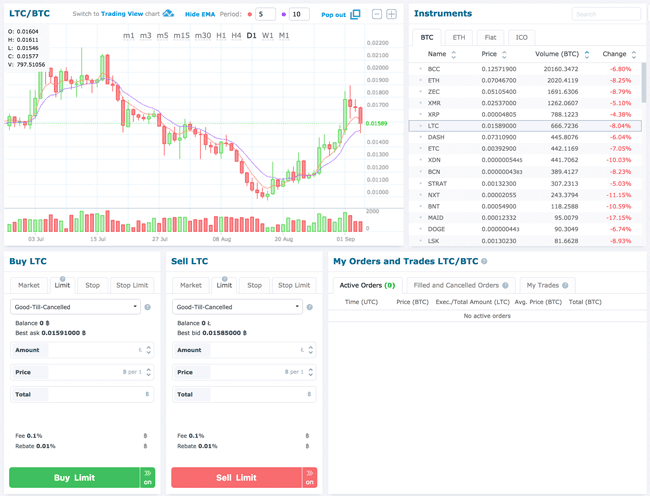
Task: Set chart timeframe to m15
Action: coord(181,36)
